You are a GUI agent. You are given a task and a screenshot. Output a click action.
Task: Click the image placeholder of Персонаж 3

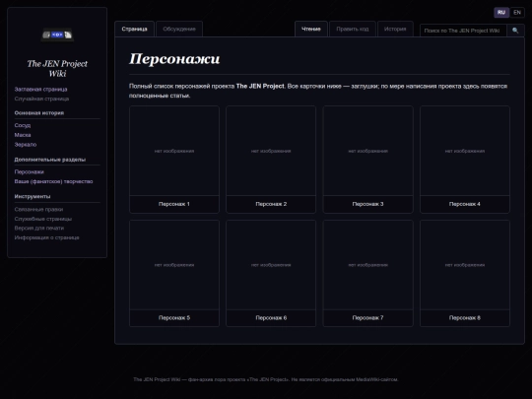coord(368,151)
